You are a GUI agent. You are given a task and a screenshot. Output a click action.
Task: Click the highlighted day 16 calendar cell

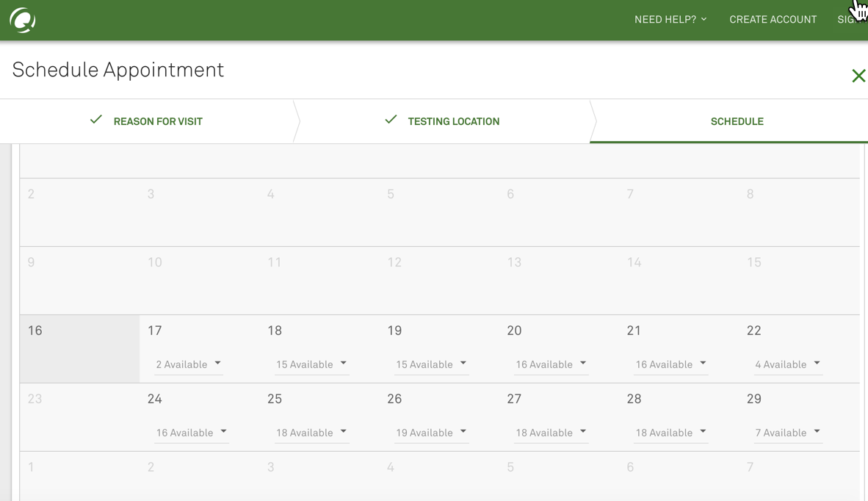(x=79, y=349)
